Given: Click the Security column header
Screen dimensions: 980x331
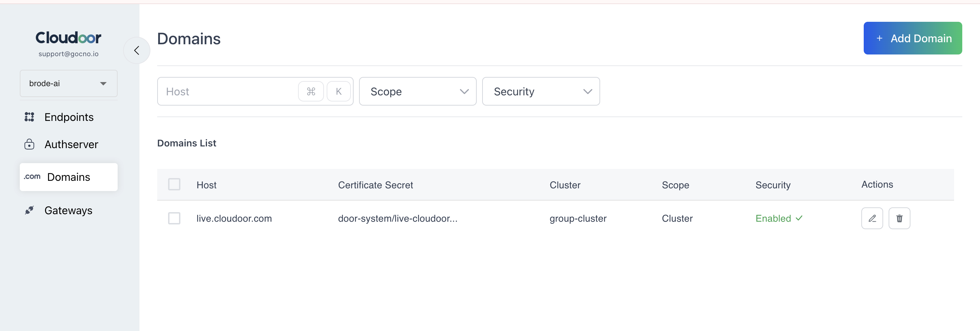Looking at the screenshot, I should click(x=773, y=185).
